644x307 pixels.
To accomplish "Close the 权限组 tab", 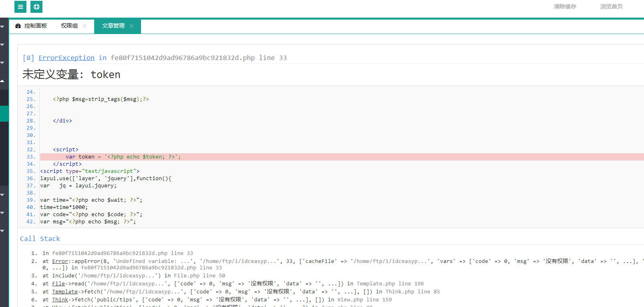I will (x=85, y=26).
